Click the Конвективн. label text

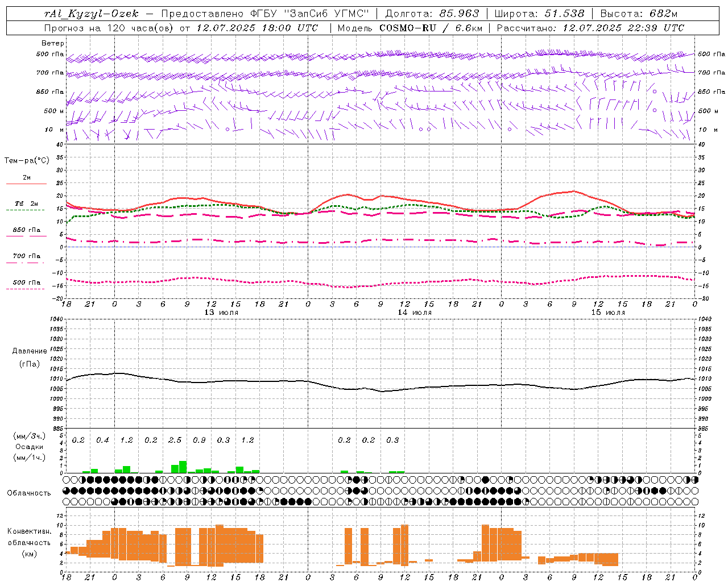[30, 531]
